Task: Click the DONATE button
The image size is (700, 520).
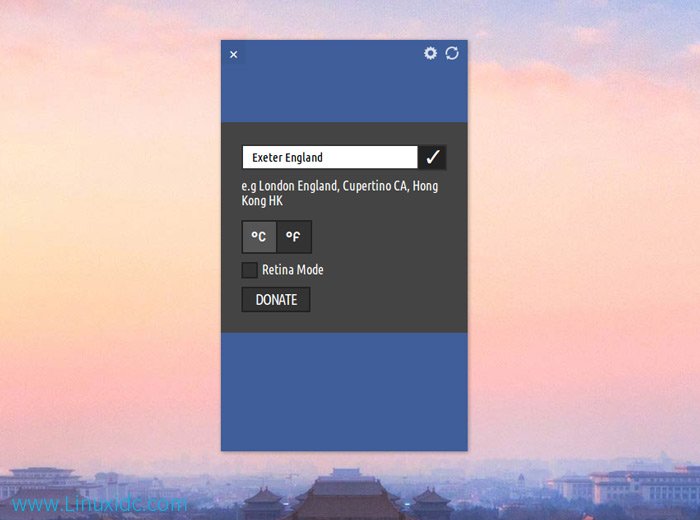Action: tap(276, 300)
